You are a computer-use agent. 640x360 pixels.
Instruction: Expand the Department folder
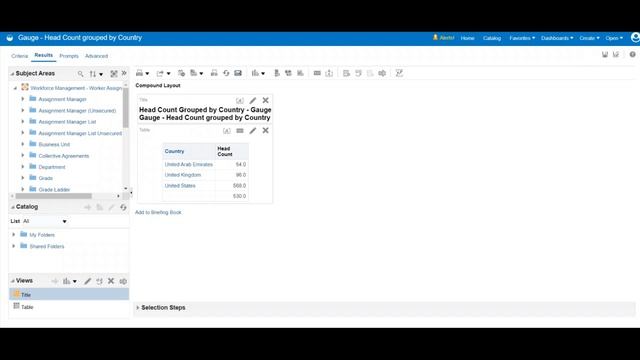pos(23,167)
